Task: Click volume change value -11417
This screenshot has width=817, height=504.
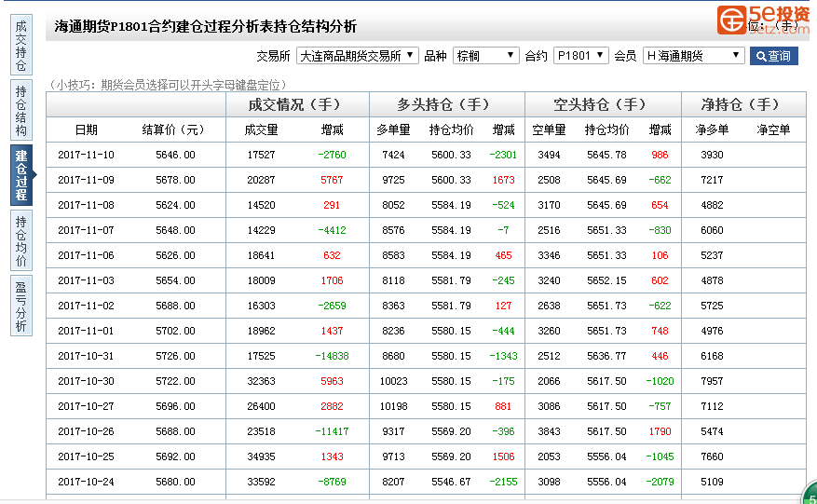Action: (332, 431)
